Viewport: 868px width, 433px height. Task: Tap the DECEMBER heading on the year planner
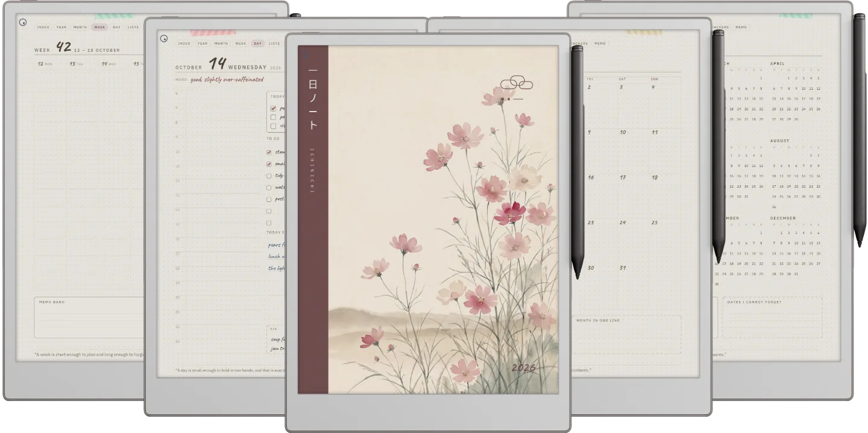tap(782, 218)
